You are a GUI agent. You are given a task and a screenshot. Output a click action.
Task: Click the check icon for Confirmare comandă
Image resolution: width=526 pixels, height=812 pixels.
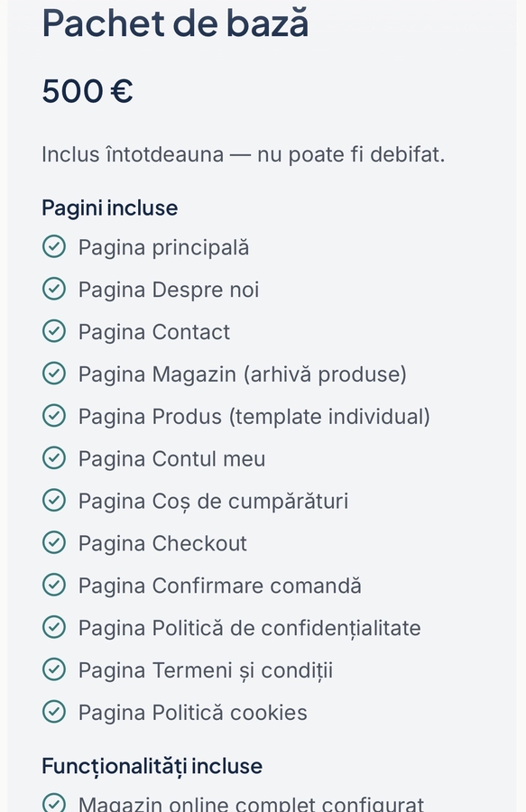point(54,586)
